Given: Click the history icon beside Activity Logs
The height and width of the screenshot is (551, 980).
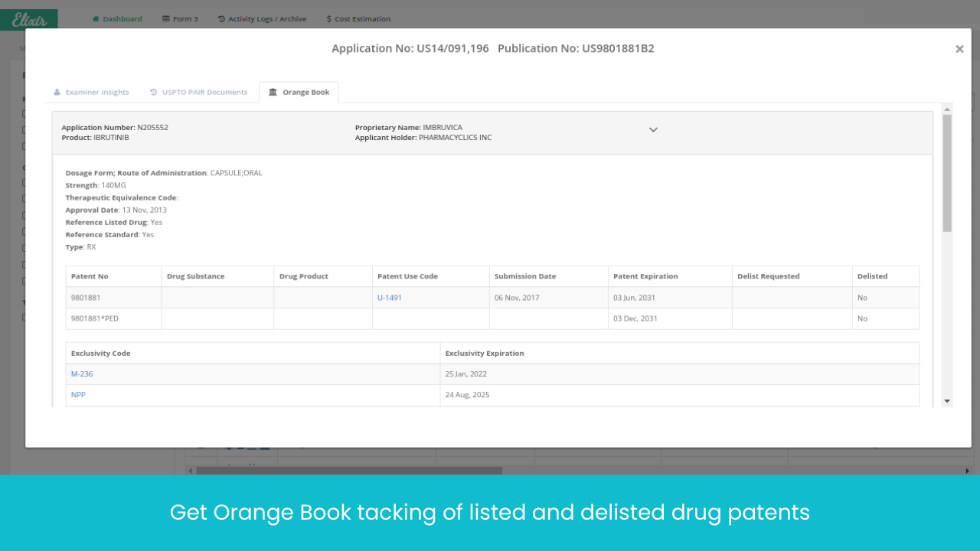Looking at the screenshot, I should tap(221, 19).
